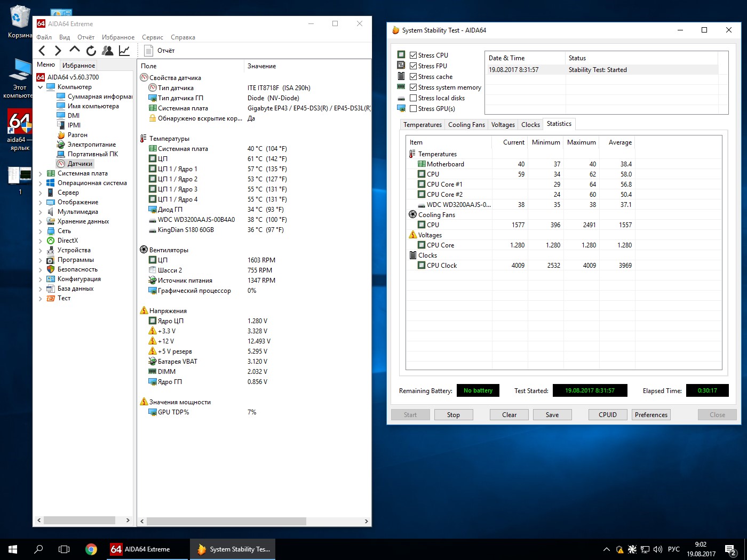Launch Google Chrome from the taskbar

pos(91,549)
